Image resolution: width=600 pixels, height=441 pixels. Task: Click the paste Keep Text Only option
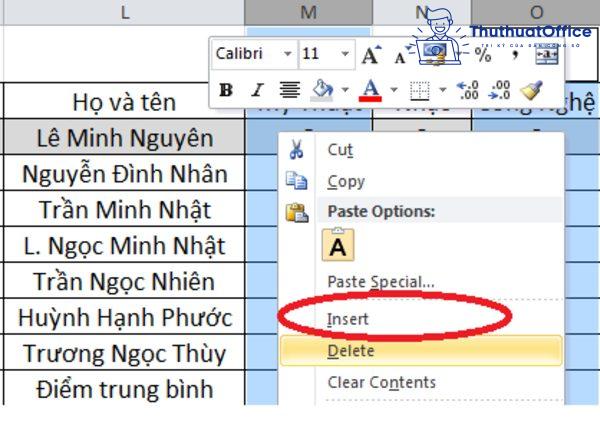pos(338,245)
